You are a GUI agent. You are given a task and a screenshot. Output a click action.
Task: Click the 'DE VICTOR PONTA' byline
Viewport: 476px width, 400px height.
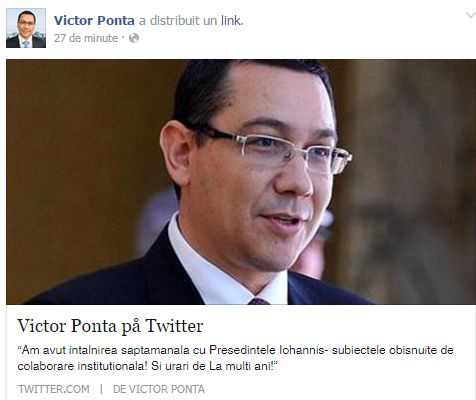[159, 389]
